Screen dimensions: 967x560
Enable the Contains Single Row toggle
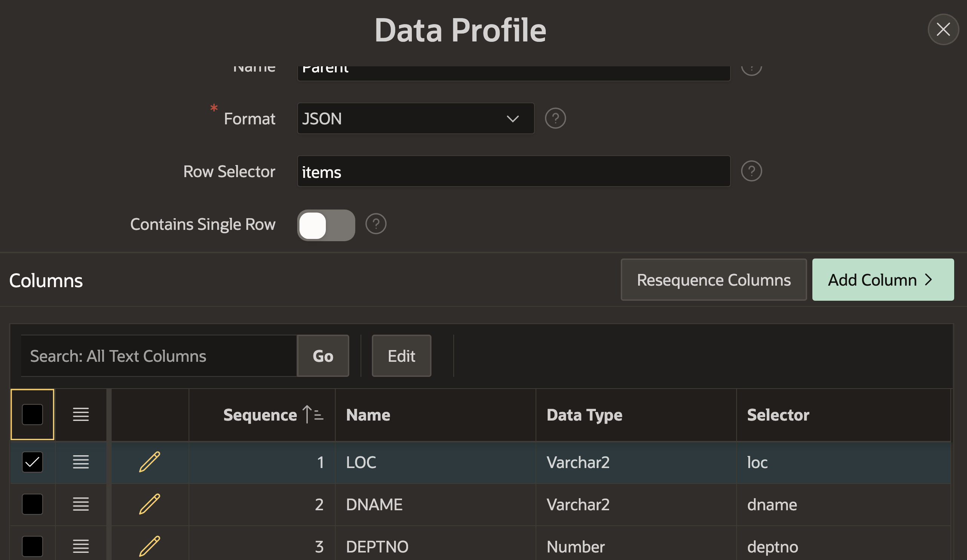click(326, 225)
